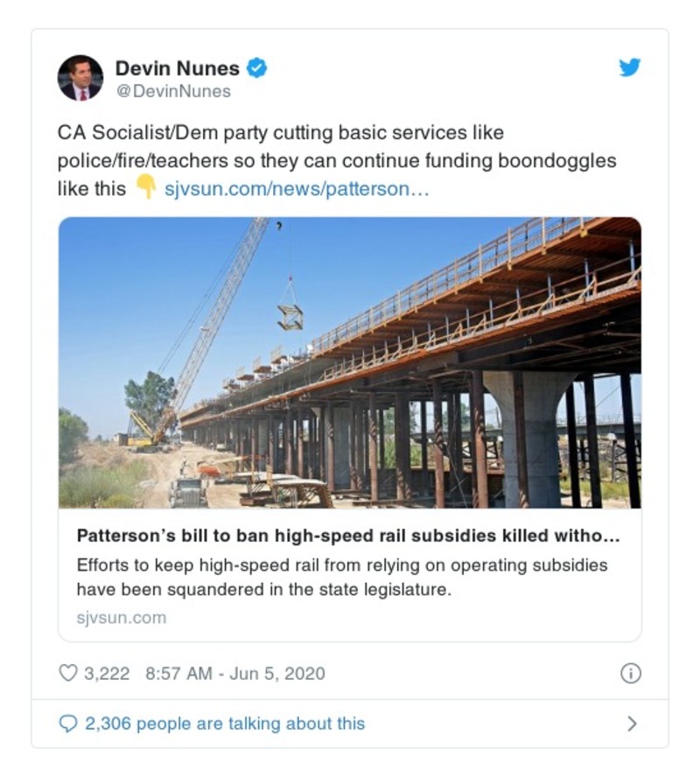
Task: Click the 8:57 AM - Jun 5, 2020 timestamp
Action: click(235, 673)
